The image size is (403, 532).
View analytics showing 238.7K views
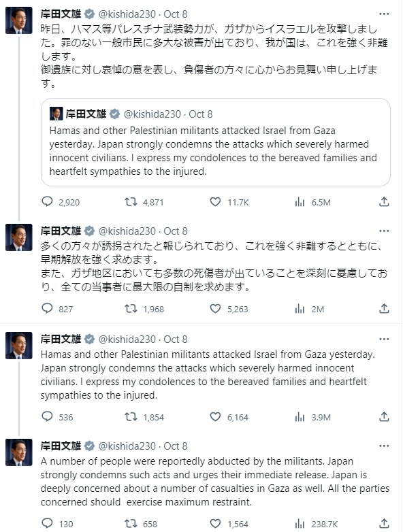point(300,524)
